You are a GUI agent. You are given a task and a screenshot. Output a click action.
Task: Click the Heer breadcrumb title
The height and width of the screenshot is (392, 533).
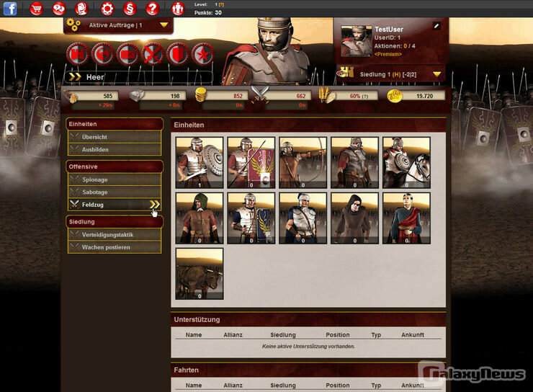(x=95, y=77)
